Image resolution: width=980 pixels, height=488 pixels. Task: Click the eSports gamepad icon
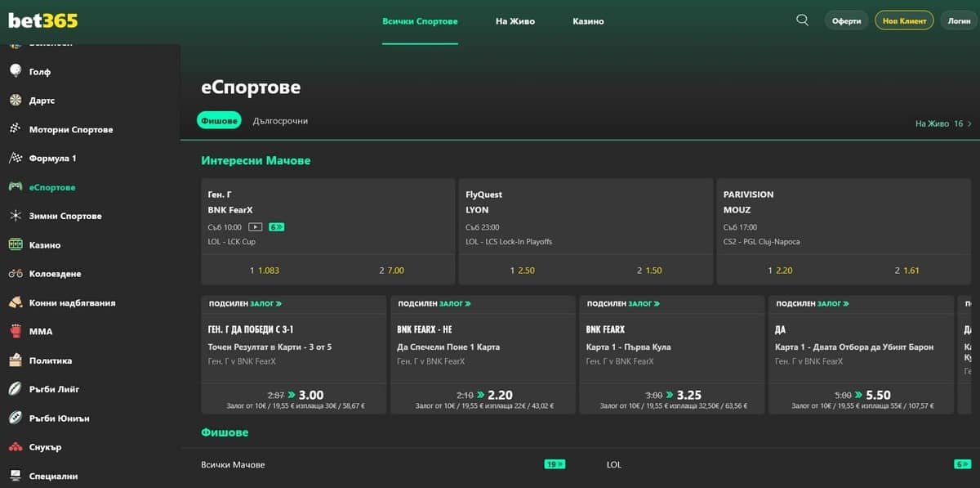(x=16, y=187)
